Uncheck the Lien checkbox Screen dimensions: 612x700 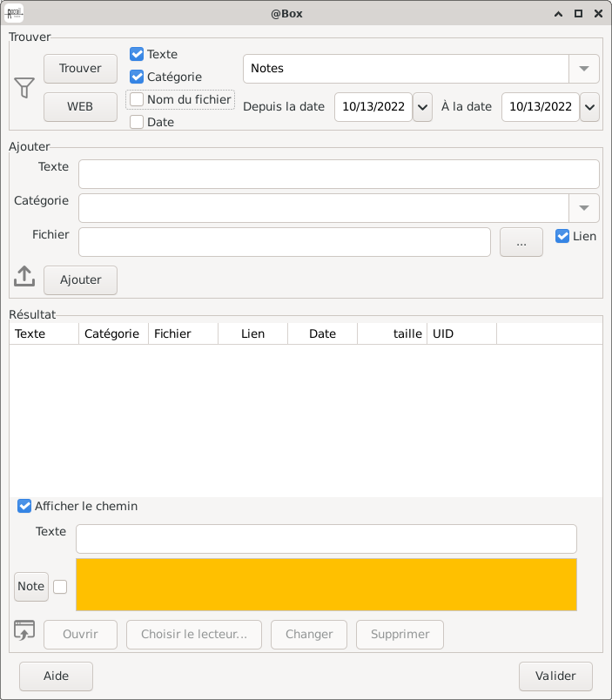click(x=562, y=236)
